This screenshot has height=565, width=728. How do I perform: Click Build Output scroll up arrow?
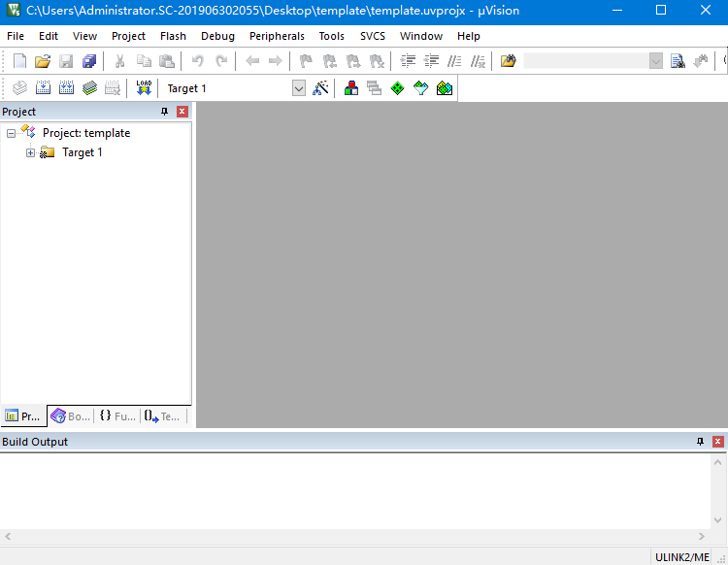tap(717, 462)
